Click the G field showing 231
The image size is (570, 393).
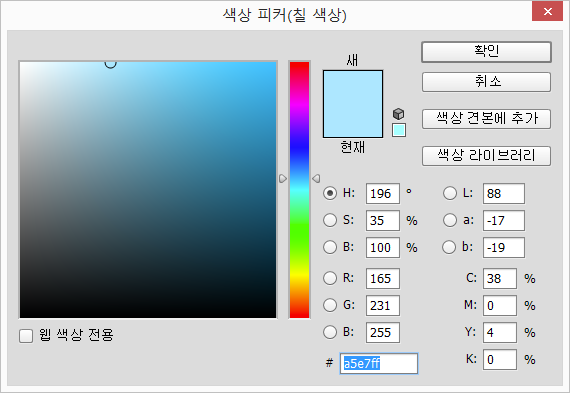click(x=383, y=305)
